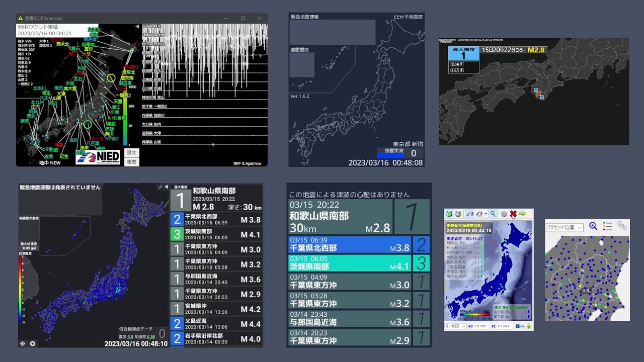Click the gray face icon in acceleration monitor
This screenshot has height=362, width=644.
(458, 214)
